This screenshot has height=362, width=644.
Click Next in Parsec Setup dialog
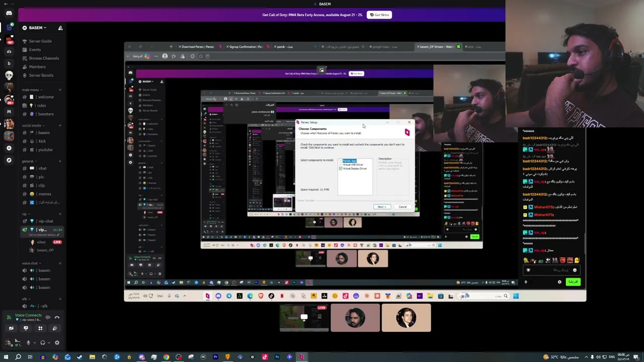382,207
